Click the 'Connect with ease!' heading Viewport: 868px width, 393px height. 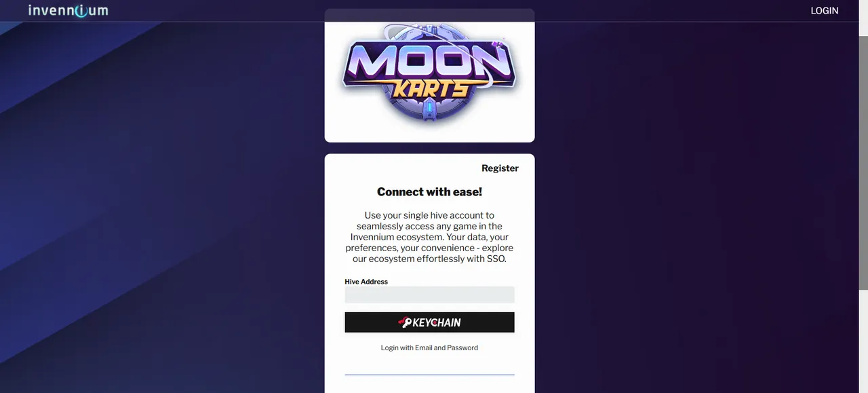tap(429, 191)
